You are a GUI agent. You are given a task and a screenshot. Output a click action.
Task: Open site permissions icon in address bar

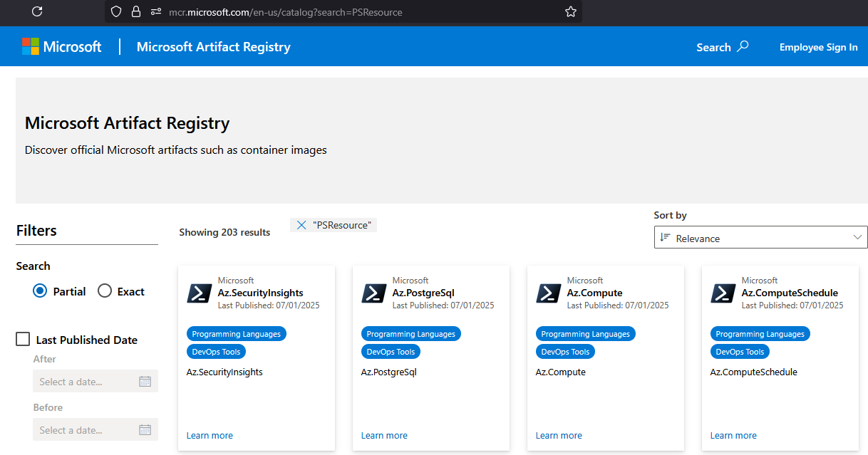pyautogui.click(x=156, y=11)
